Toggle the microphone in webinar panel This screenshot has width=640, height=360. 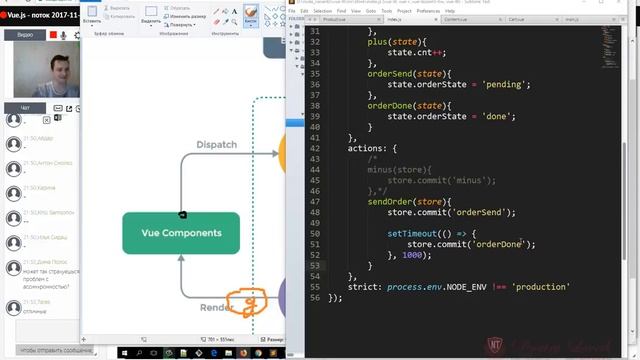point(64,36)
